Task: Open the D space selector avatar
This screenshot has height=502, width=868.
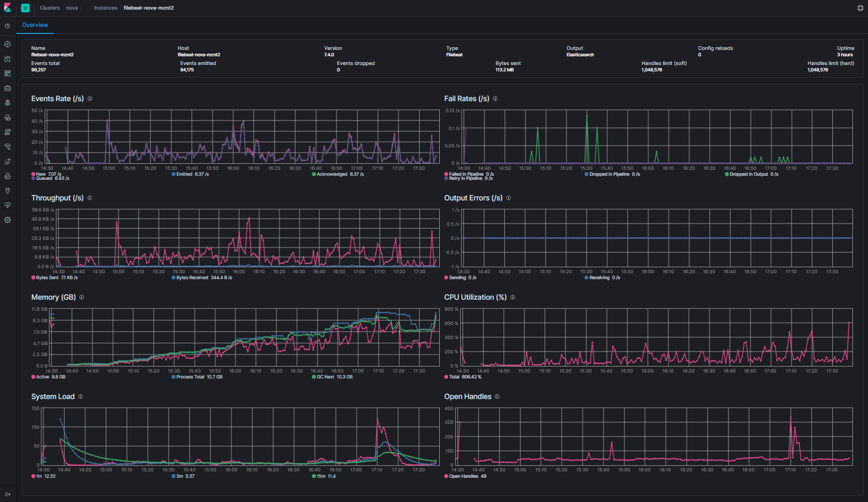Action: 25,8
